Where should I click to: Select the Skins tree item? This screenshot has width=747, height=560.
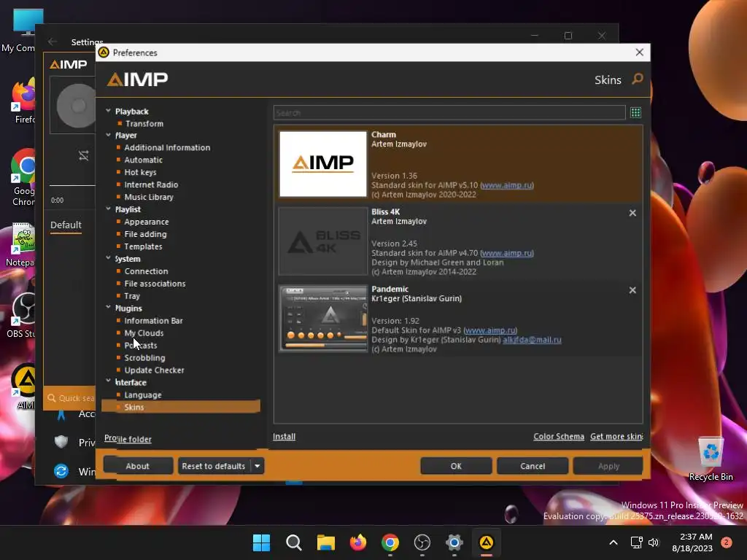pyautogui.click(x=181, y=407)
